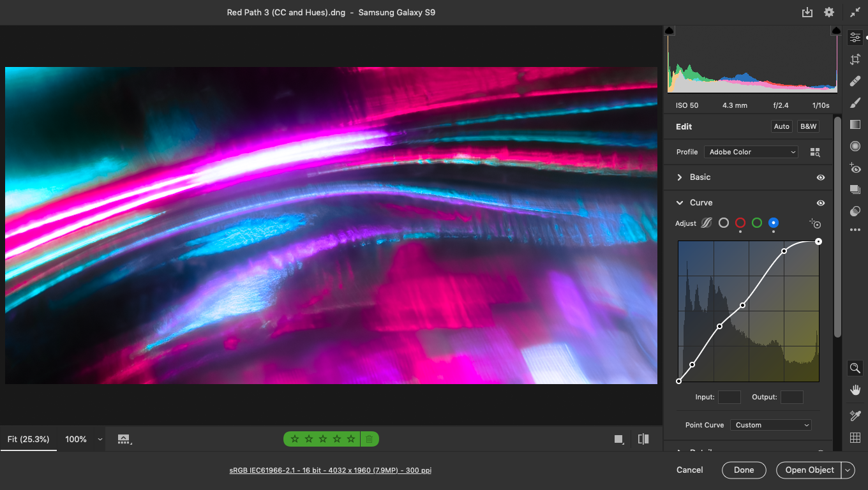Select the Crop and Rotate tool
This screenshot has width=868, height=490.
pyautogui.click(x=855, y=59)
